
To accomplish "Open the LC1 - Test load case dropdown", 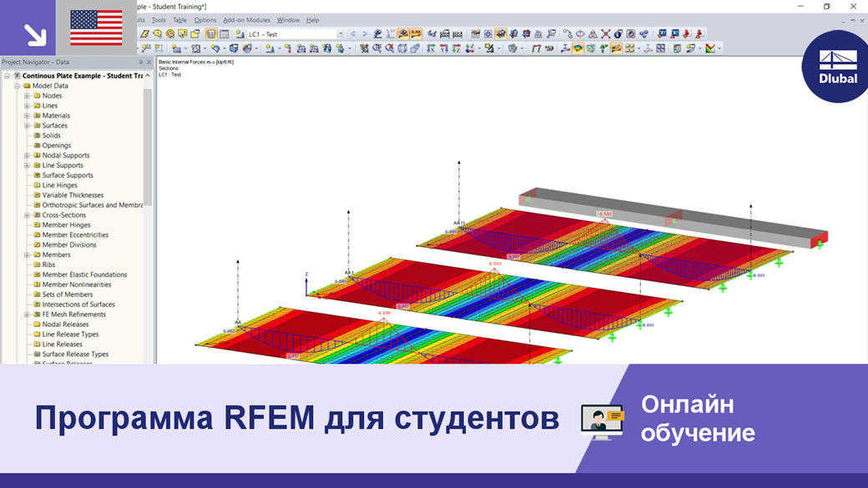I will (341, 34).
